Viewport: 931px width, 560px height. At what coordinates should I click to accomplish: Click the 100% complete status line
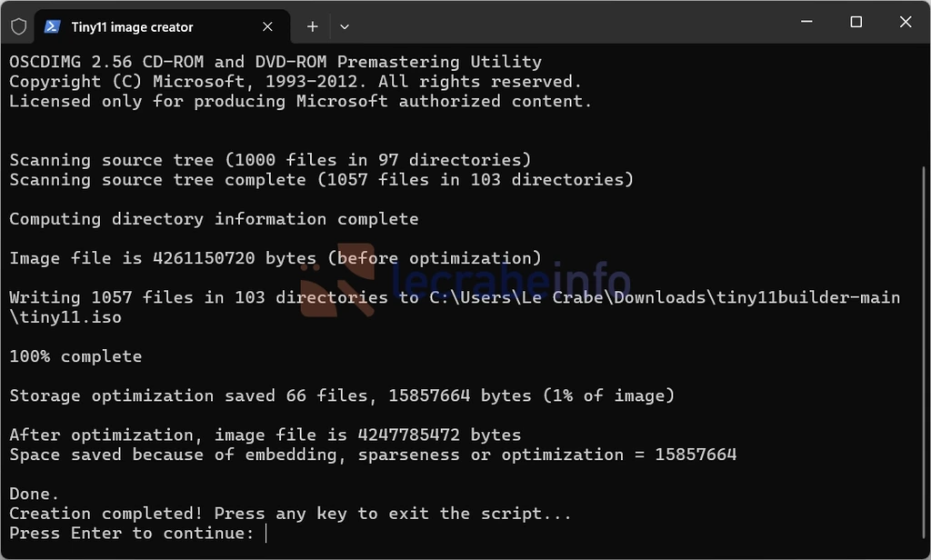75,356
